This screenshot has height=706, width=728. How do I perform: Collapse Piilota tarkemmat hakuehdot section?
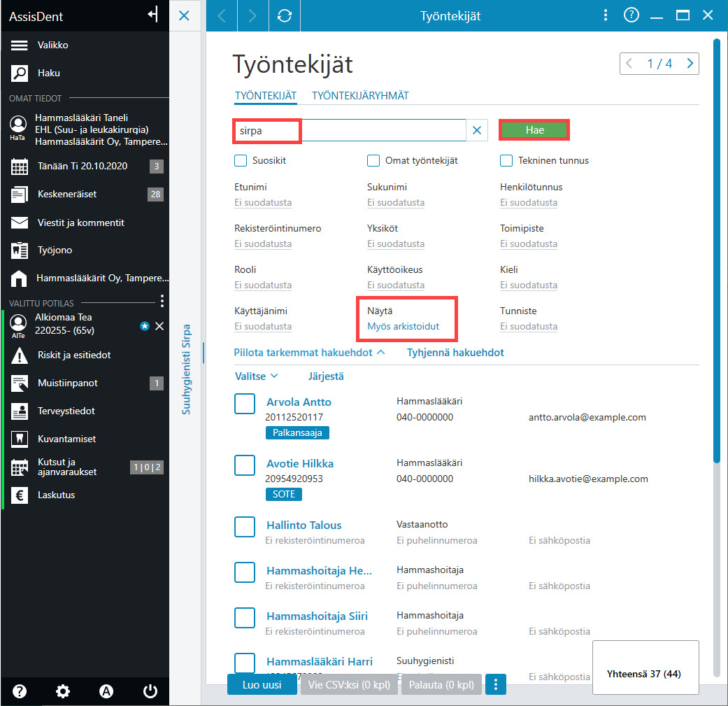coord(309,353)
